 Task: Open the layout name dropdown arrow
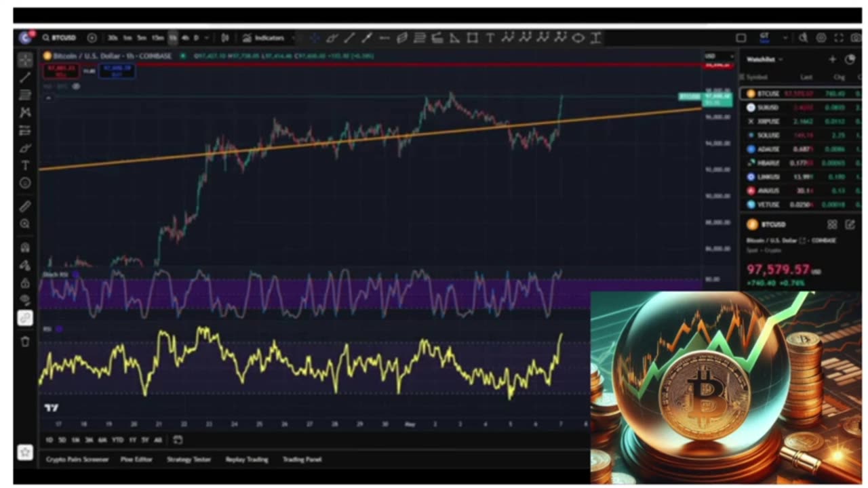(785, 38)
